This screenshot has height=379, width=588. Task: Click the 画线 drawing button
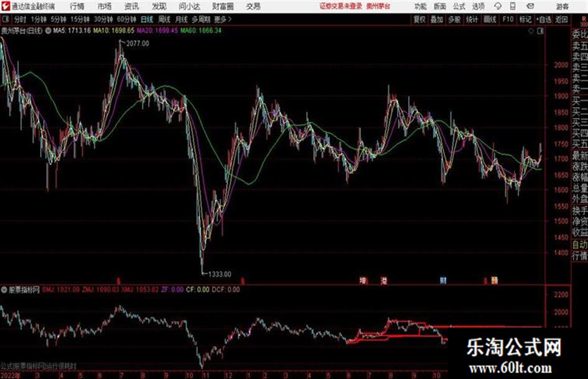pos(490,19)
